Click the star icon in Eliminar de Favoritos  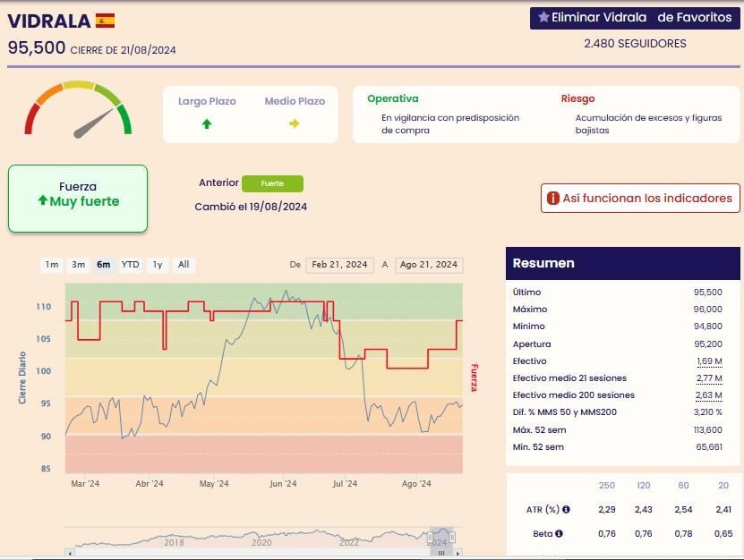pyautogui.click(x=543, y=18)
